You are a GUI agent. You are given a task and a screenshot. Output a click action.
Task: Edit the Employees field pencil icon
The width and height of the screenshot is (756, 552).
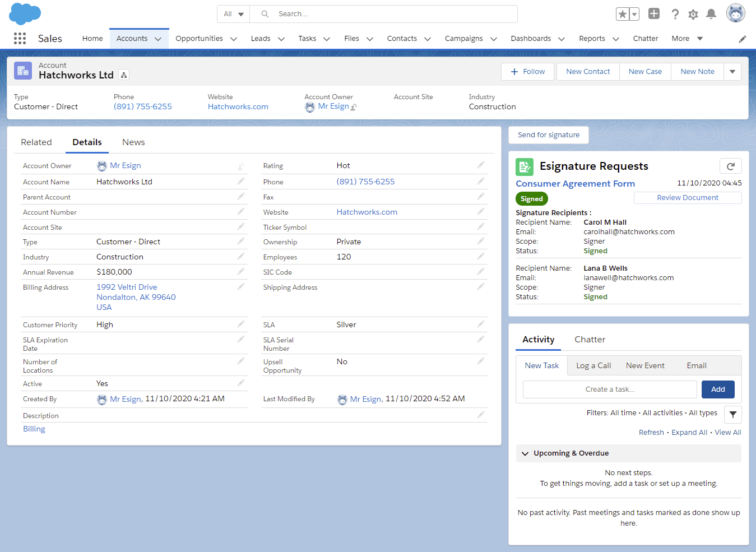coord(481,256)
